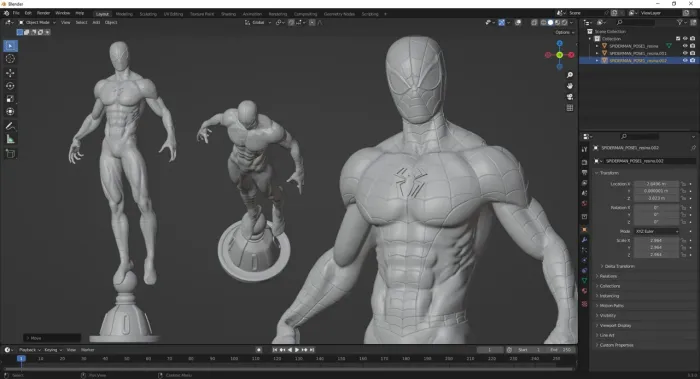Toggle the camera view icon

pyautogui.click(x=570, y=97)
